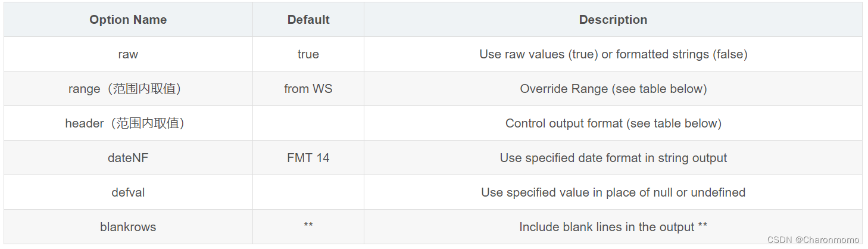Viewport: 868px width, 249px height.
Task: Click the specified date format description
Action: pos(613,158)
